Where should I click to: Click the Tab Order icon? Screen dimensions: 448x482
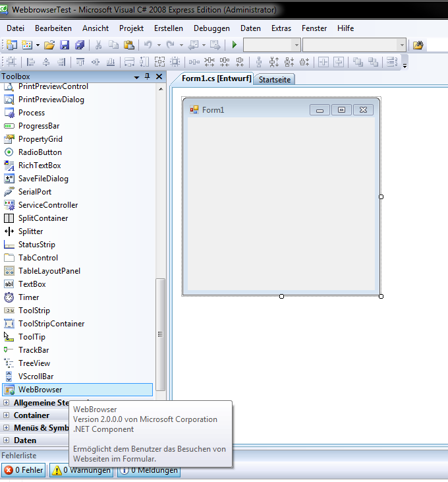[x=392, y=62]
